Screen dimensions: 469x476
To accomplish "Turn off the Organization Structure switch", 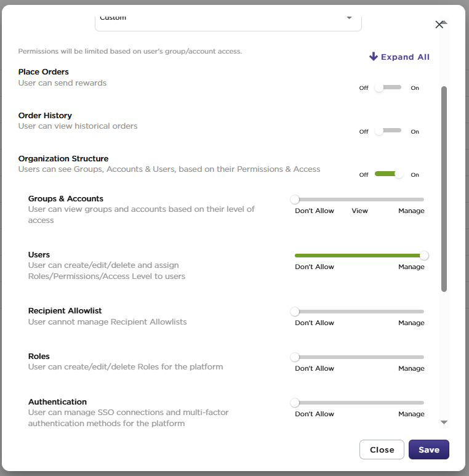I will [389, 174].
